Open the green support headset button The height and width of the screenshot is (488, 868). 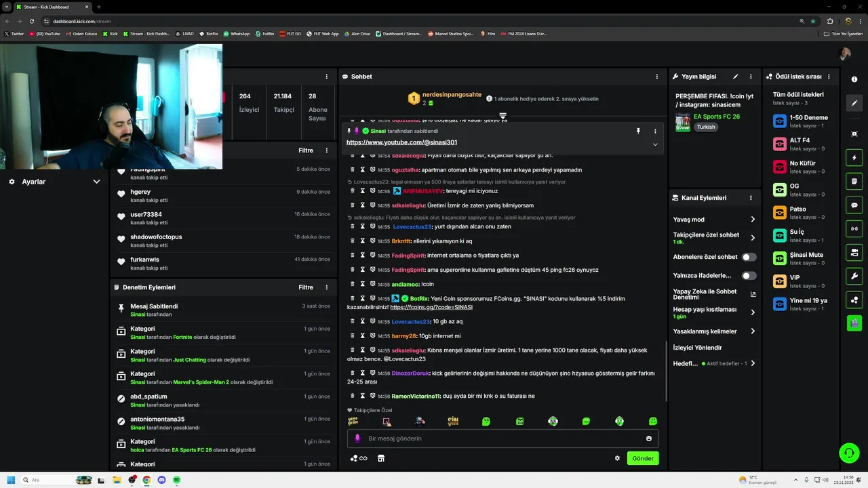coord(848,452)
